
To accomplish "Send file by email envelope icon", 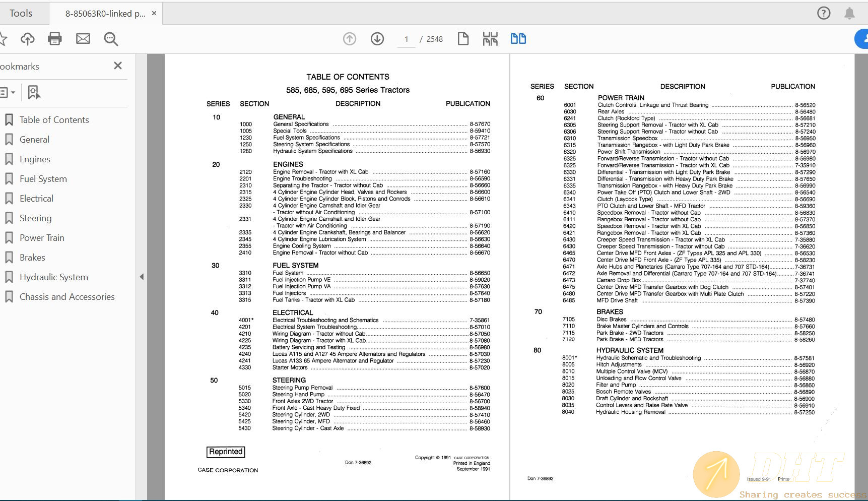I will (83, 39).
